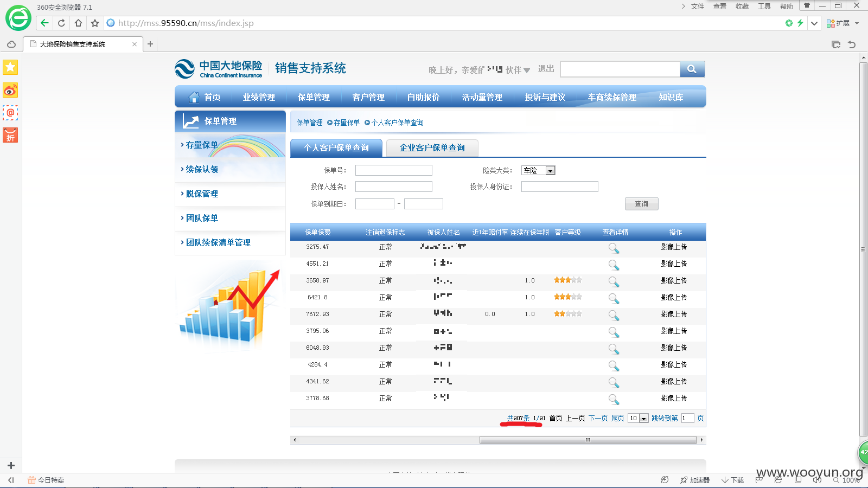The width and height of the screenshot is (868, 488).
Task: Open a new browser tab with plus
Action: point(150,44)
